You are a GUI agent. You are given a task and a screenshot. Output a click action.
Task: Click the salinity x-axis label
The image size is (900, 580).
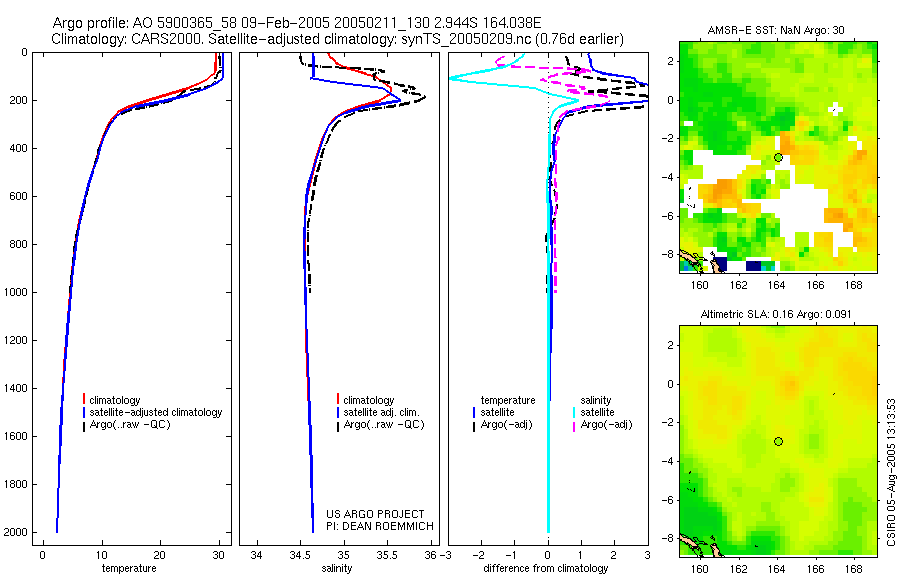pos(336,569)
